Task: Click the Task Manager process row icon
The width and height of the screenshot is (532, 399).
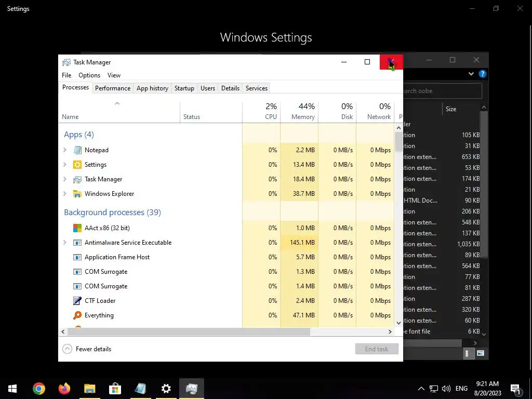Action: point(77,179)
